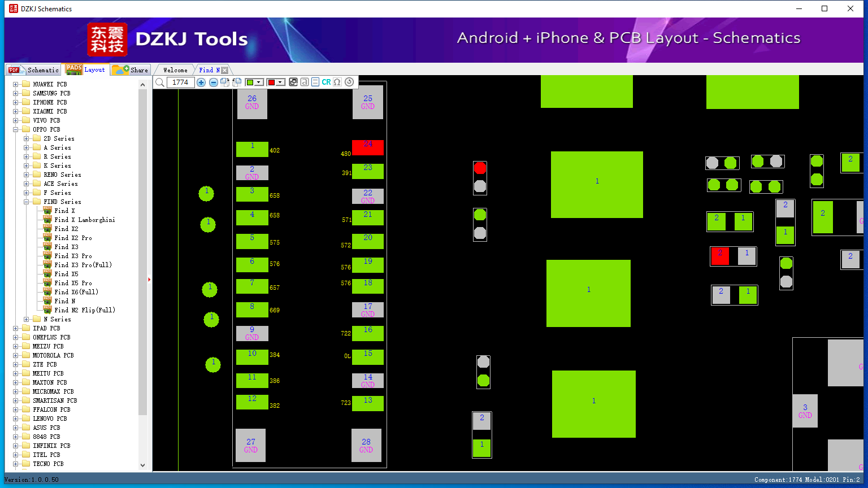Click connector pin 13 labeled 723
The image size is (868, 488).
[368, 403]
